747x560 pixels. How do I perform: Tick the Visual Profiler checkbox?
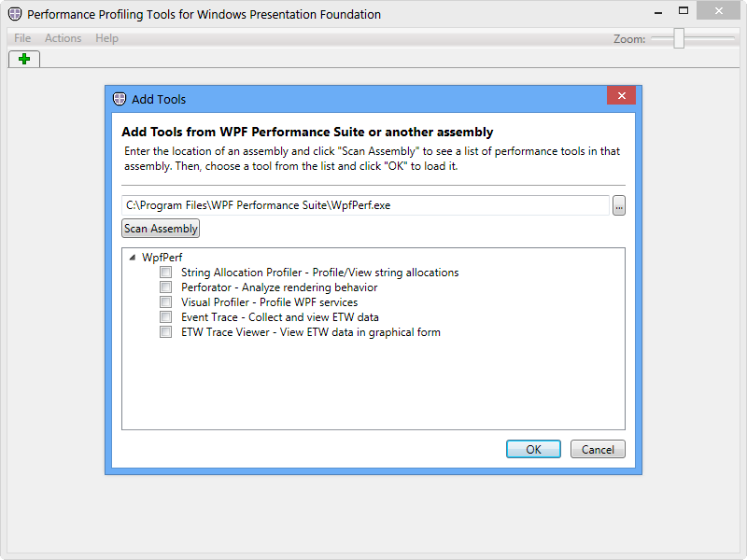tap(166, 301)
